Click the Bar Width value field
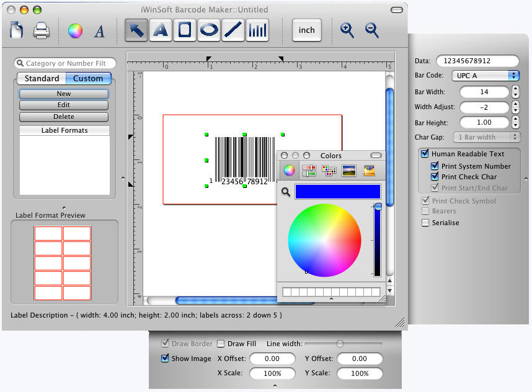532x392 pixels. click(484, 92)
